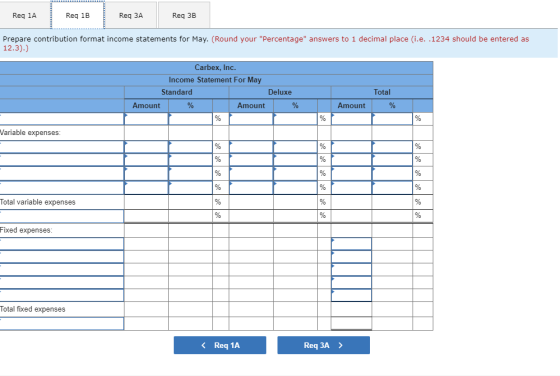Click Total Amount in third variable expense row
Viewport: 560px width, 376px height.
(x=351, y=174)
